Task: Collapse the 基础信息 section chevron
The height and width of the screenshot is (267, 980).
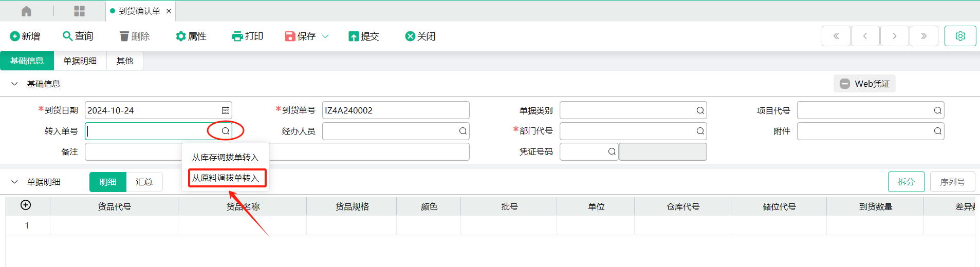Action: 14,84
